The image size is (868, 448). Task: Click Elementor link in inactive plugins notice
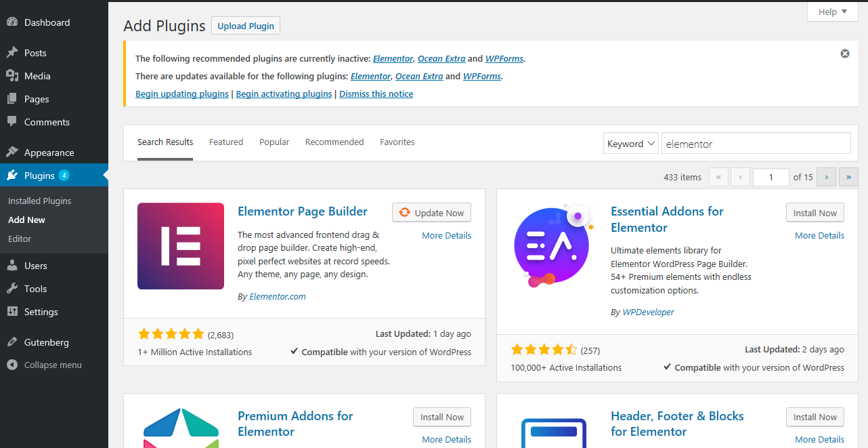(x=393, y=59)
